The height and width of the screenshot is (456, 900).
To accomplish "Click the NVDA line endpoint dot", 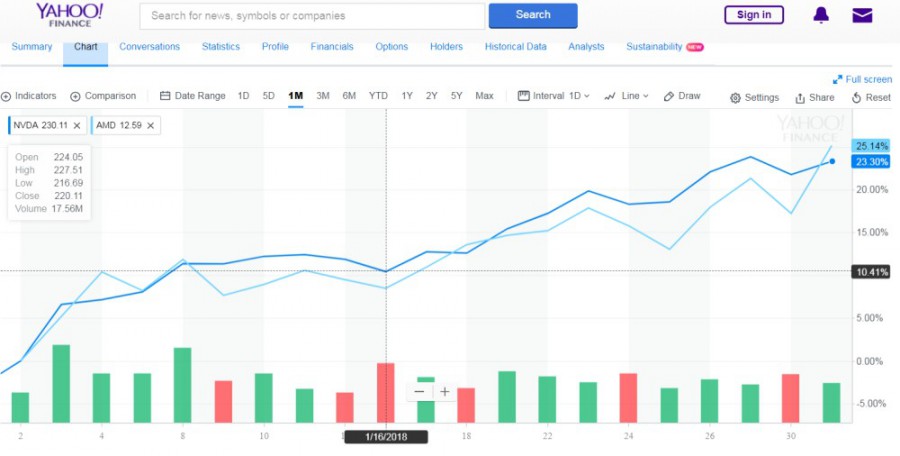I will pyautogui.click(x=832, y=161).
